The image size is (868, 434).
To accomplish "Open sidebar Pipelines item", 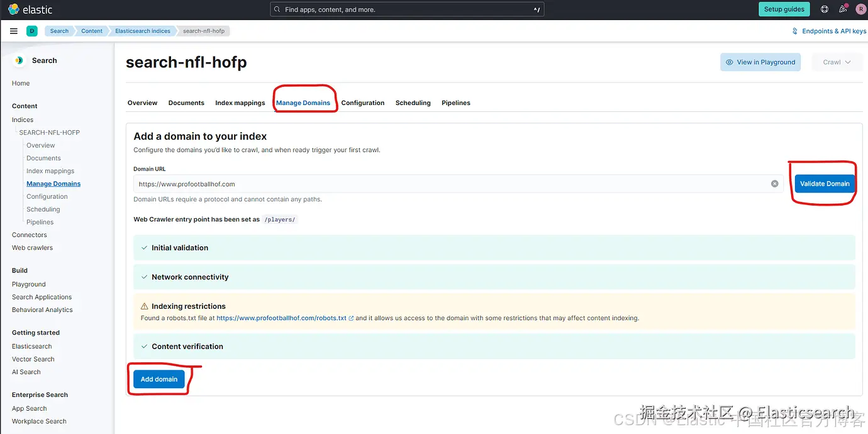I will (x=40, y=222).
